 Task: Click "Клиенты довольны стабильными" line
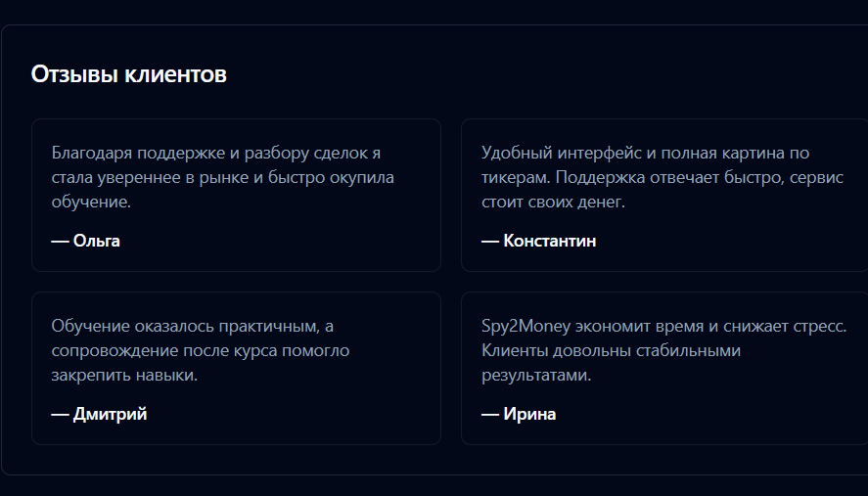tap(612, 351)
